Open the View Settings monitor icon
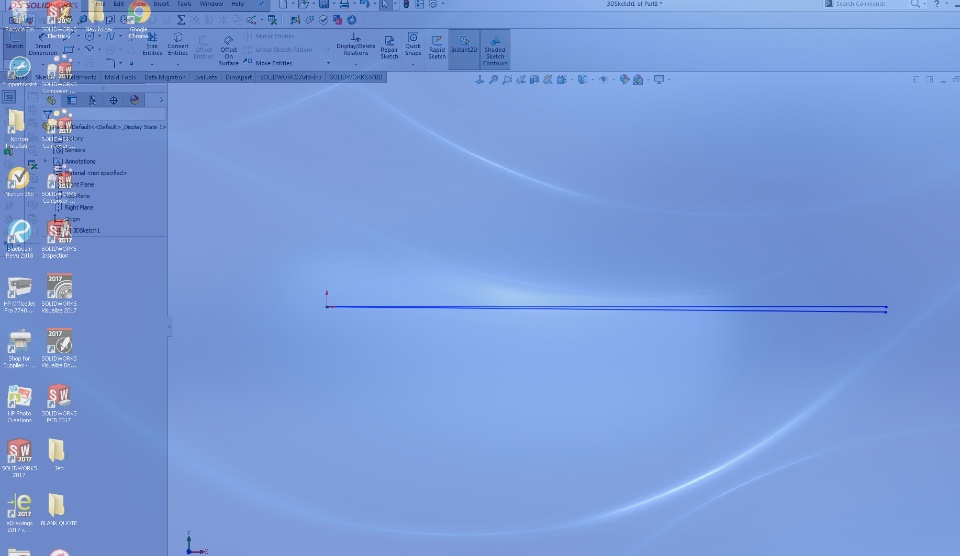The height and width of the screenshot is (556, 960). point(659,80)
